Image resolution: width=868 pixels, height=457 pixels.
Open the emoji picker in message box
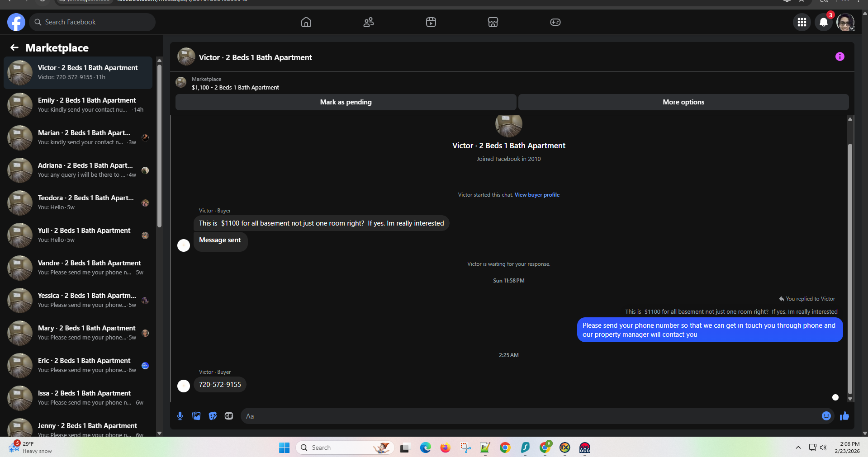[x=826, y=416]
